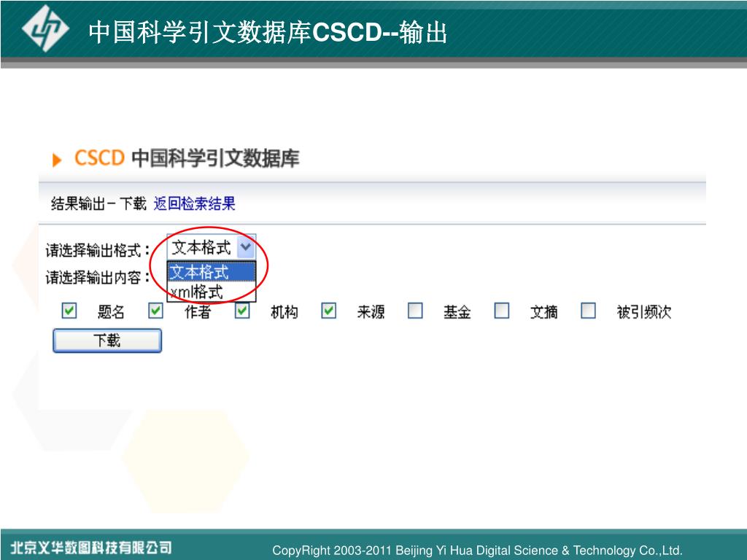Click the CSCD 中国科学引文数据库 heading
Image resolution: width=747 pixels, height=560 pixels.
(x=187, y=158)
